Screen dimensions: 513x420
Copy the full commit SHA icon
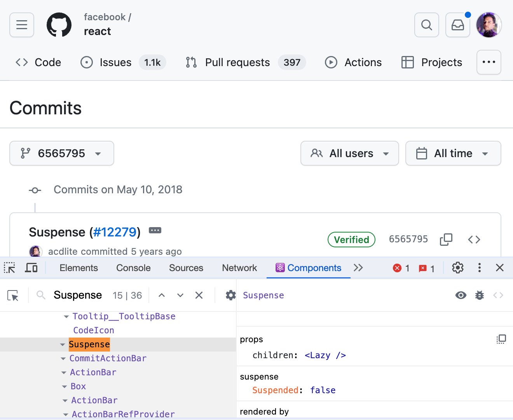[x=446, y=240]
